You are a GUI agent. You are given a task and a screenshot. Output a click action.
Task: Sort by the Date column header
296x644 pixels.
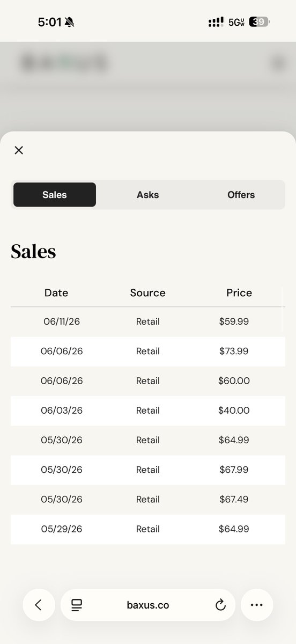pos(56,292)
